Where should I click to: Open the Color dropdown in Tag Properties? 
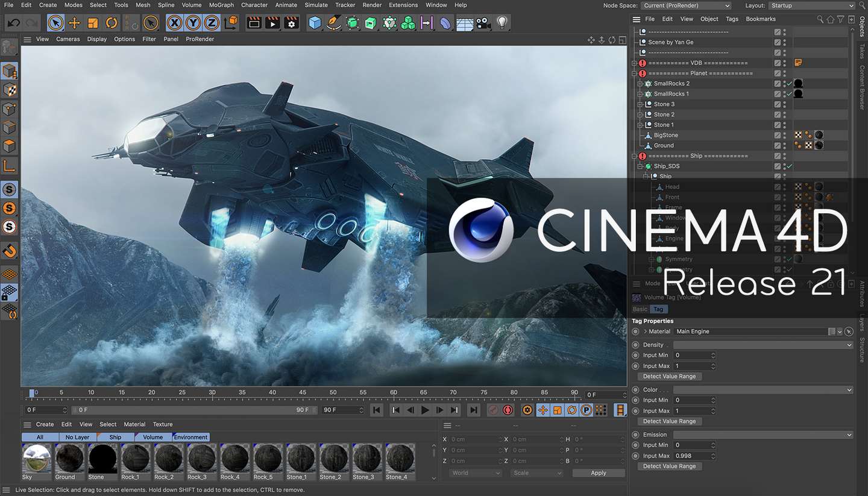763,390
